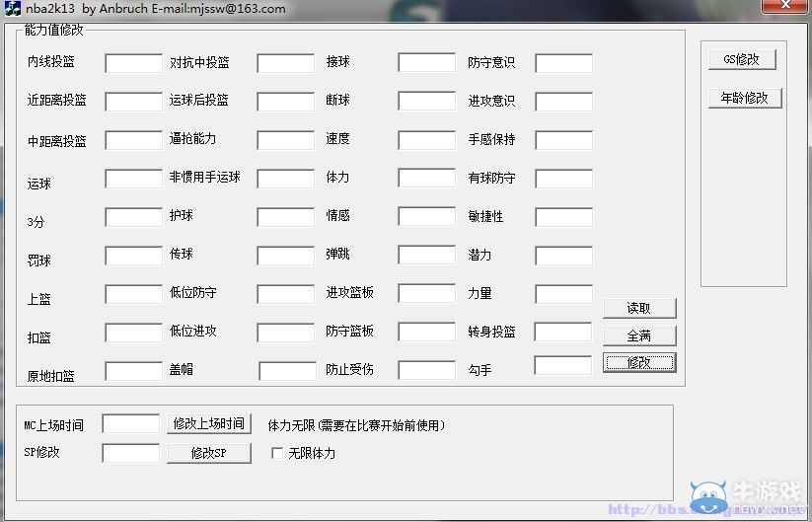Click the MC上场时间 input field
Image resolution: width=812 pixels, height=522 pixels.
pos(131,423)
